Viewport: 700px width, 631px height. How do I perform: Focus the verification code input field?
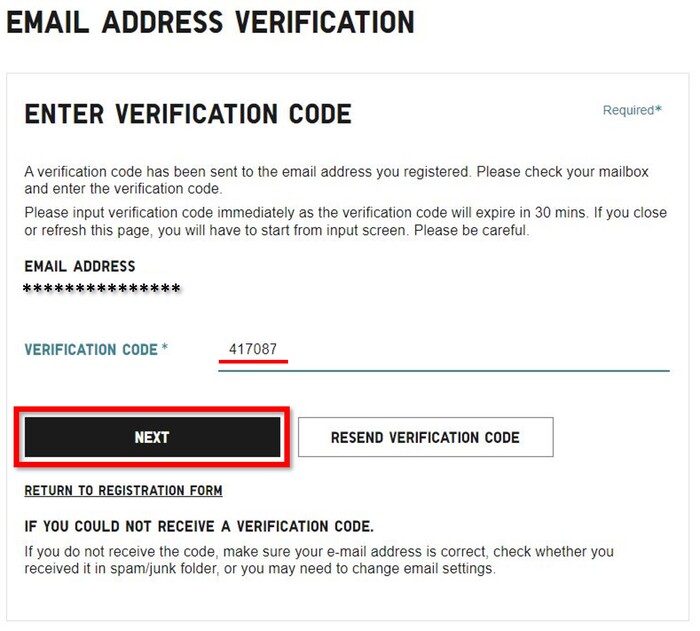click(443, 350)
